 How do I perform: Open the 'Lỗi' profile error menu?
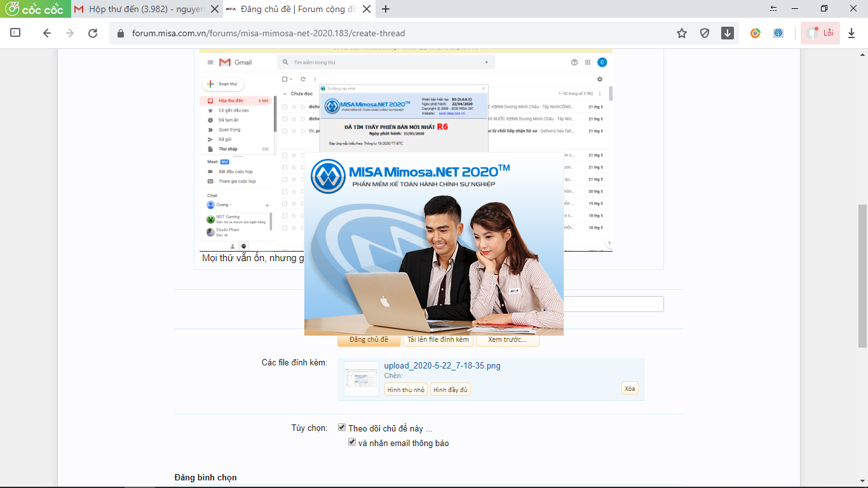tap(820, 33)
